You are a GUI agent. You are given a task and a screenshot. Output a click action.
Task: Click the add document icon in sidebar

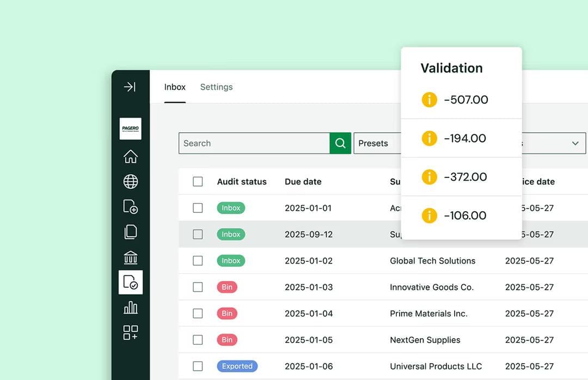point(131,207)
